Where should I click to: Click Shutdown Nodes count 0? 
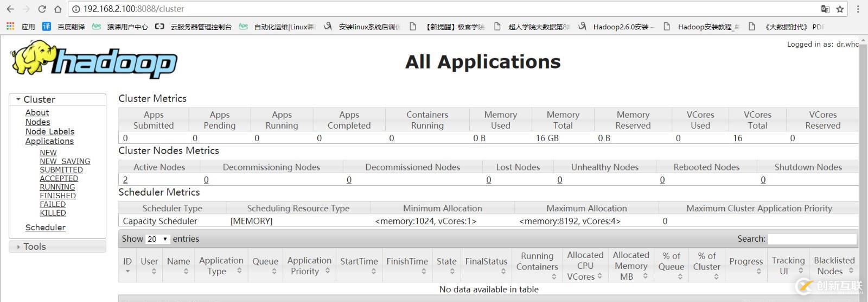[x=763, y=180]
